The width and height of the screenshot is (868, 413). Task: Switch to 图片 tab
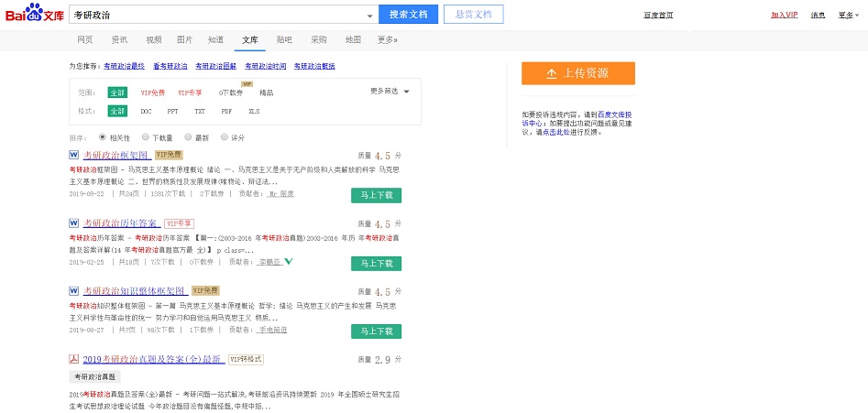[185, 39]
